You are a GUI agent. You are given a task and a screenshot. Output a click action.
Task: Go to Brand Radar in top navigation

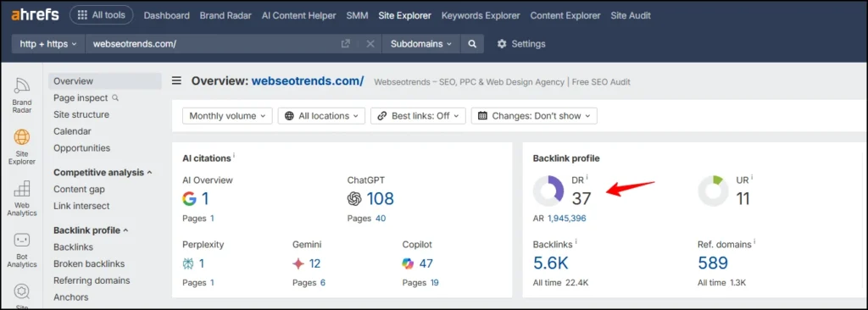[x=225, y=15]
